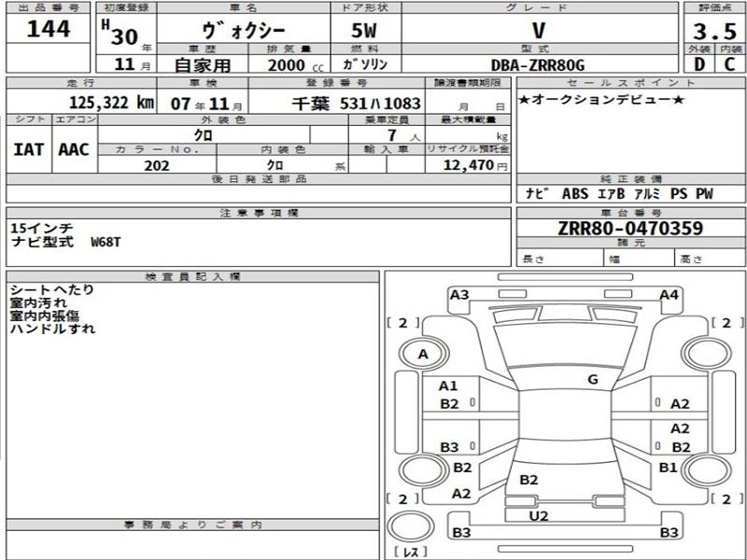
Task: Click inspector note 室内汚れ
Action: click(38, 302)
